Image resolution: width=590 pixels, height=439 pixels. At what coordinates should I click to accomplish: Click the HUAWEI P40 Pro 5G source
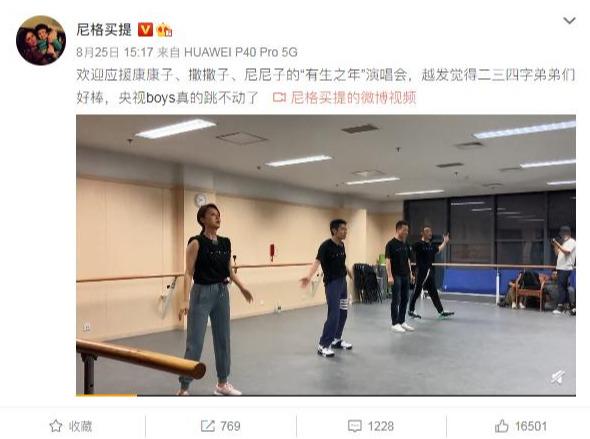[x=240, y=52]
